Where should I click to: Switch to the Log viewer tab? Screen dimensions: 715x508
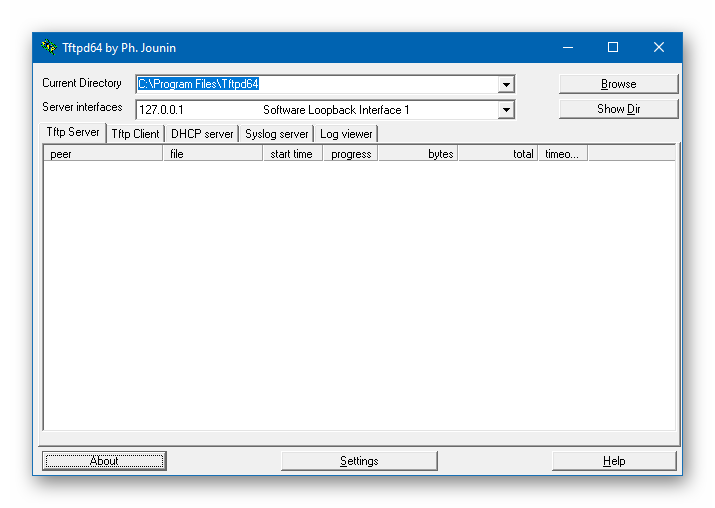point(346,134)
